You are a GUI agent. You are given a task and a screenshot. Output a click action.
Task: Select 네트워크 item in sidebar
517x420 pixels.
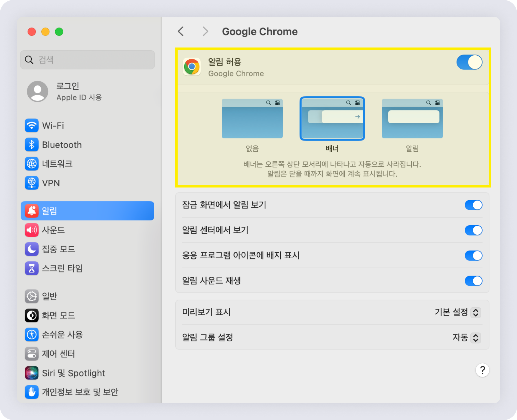[x=87, y=164]
